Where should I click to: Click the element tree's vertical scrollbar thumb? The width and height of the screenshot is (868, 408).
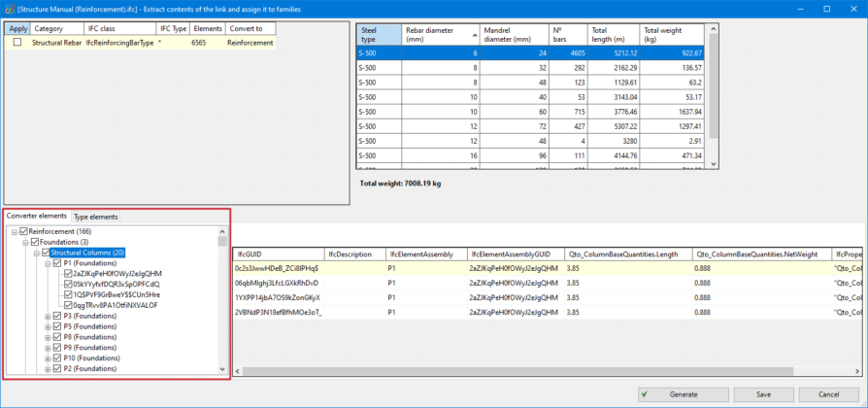point(222,243)
